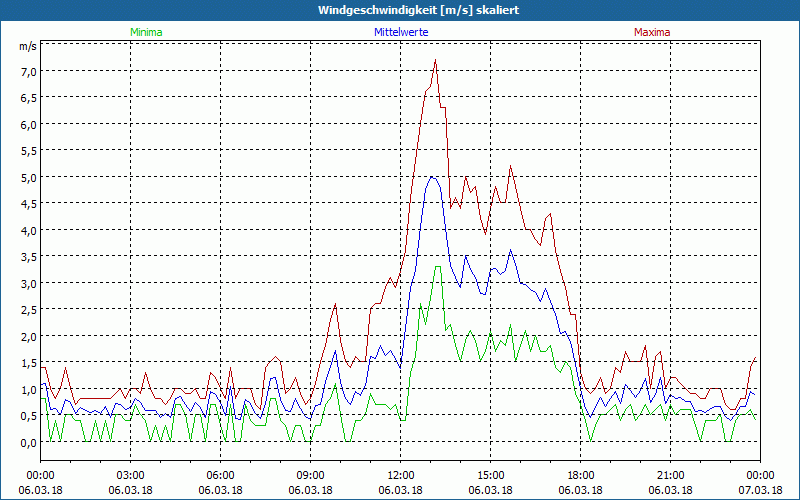800x500 pixels.
Task: Click the '2,5' y-axis value
Action: (x=29, y=310)
